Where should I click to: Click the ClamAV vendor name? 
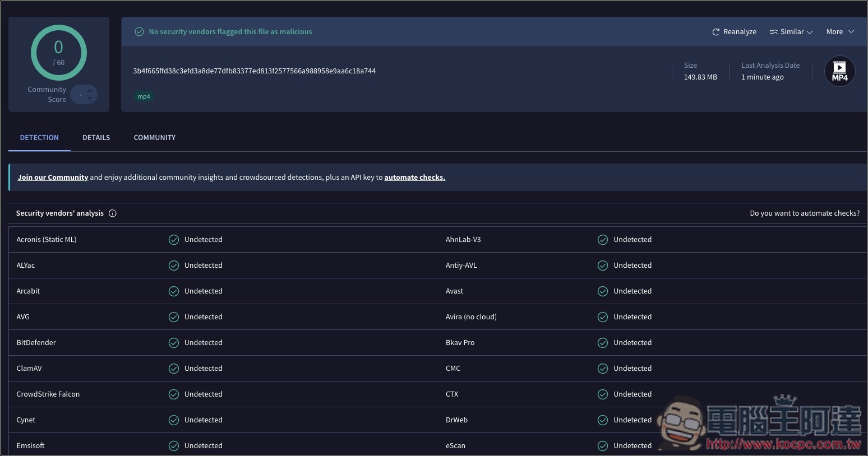29,369
